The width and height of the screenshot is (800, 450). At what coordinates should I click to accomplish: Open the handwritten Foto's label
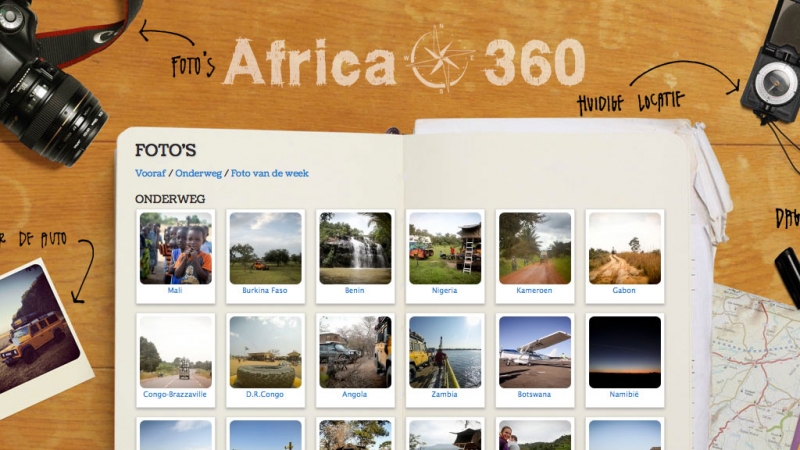pos(192,66)
